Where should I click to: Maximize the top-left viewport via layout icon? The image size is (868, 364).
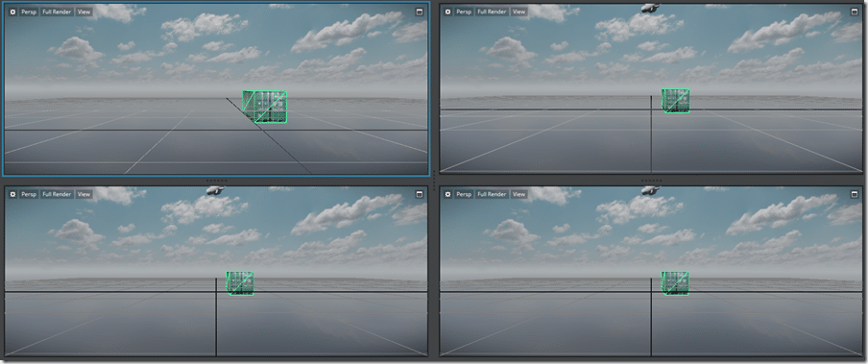419,12
